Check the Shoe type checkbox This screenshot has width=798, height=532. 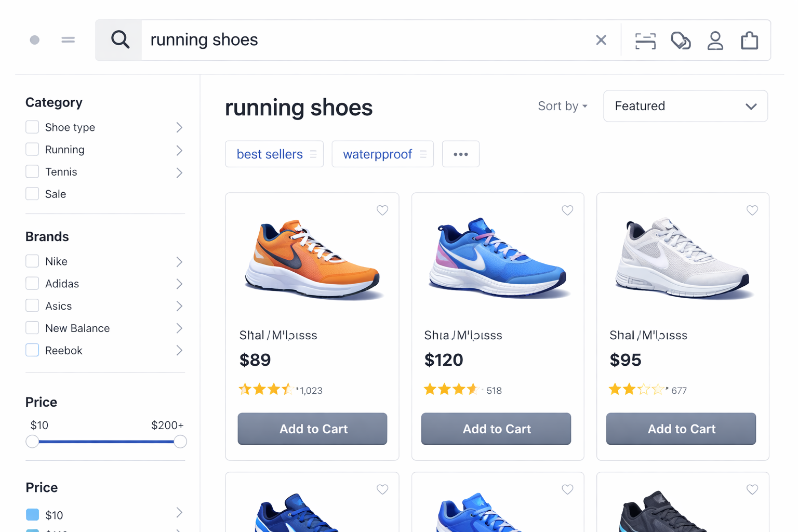[32, 127]
